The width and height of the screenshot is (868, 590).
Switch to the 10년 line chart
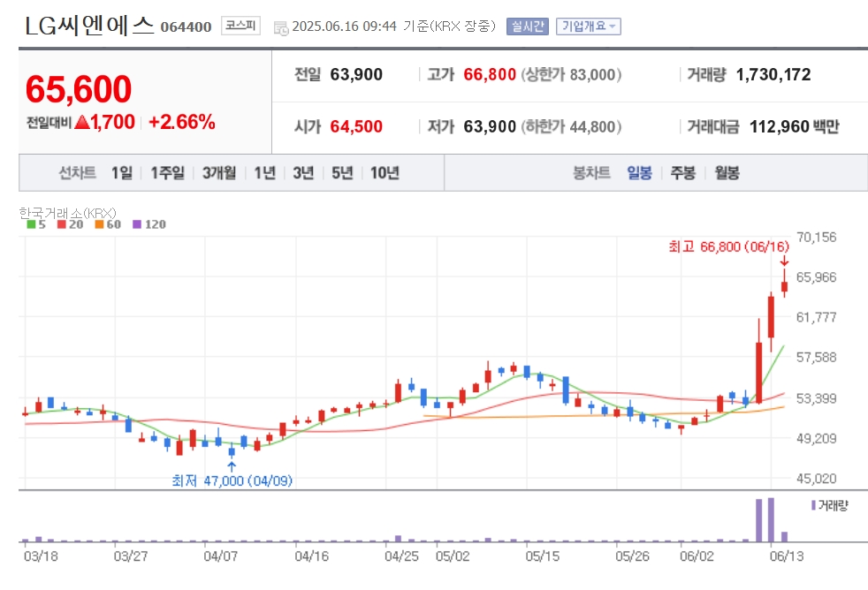(x=385, y=173)
